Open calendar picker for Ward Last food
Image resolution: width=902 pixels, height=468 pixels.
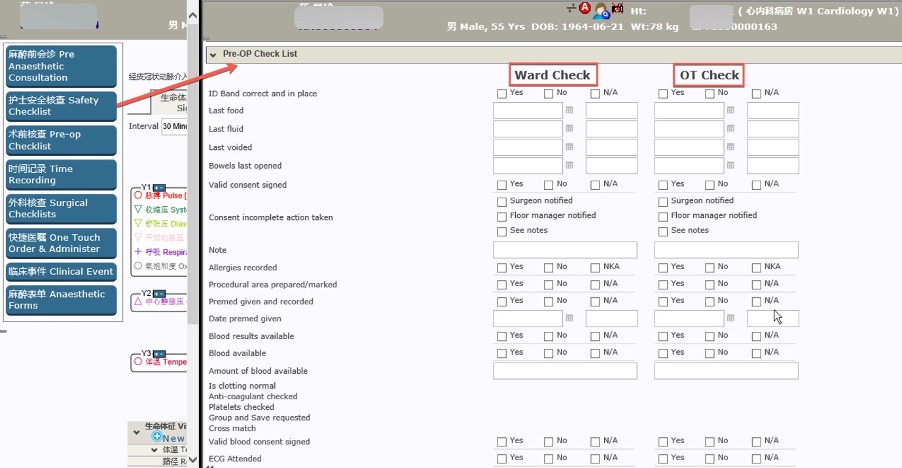coord(569,111)
